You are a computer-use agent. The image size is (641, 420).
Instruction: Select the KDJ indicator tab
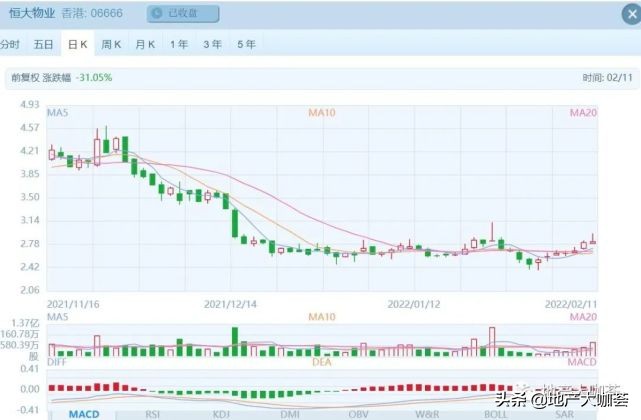coord(221,414)
